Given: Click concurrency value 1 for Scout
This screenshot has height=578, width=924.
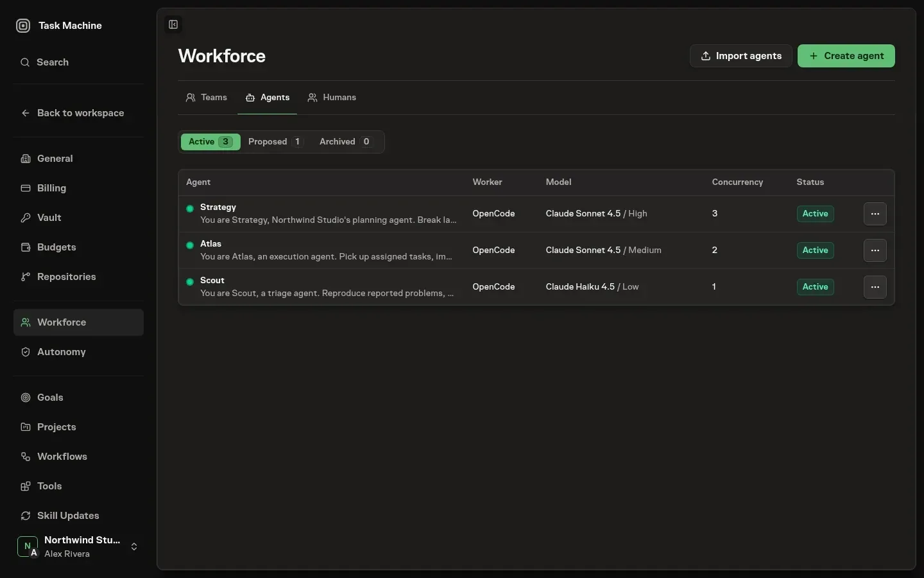Looking at the screenshot, I should click(x=714, y=287).
